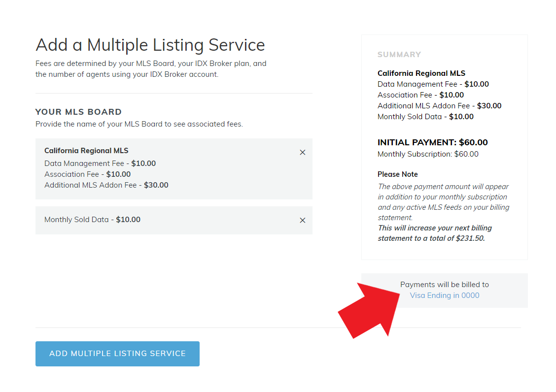Click the X to remove California Regional MLS
Viewport: 556px width, 392px height.
tap(303, 153)
